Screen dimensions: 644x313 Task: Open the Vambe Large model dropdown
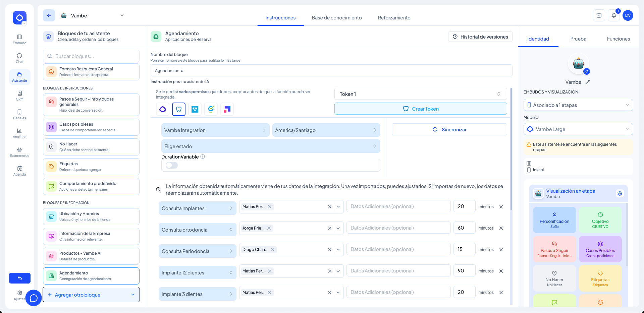[578, 129]
